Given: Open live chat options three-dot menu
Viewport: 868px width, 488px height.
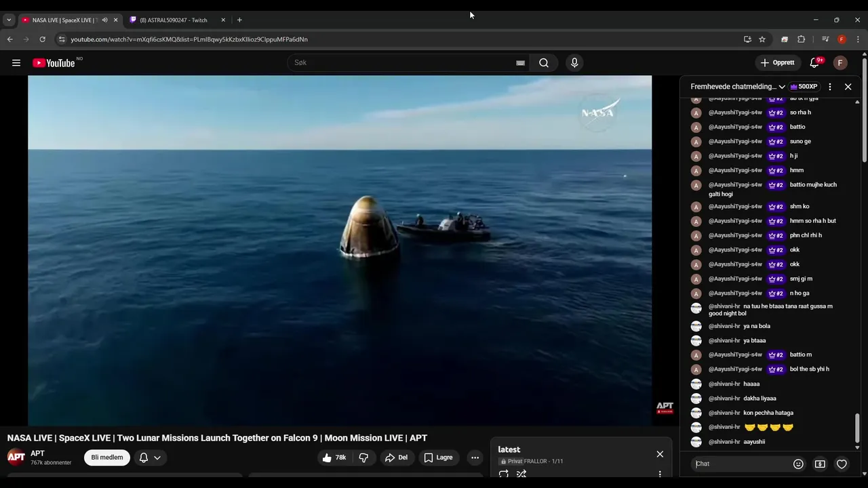Looking at the screenshot, I should point(830,87).
